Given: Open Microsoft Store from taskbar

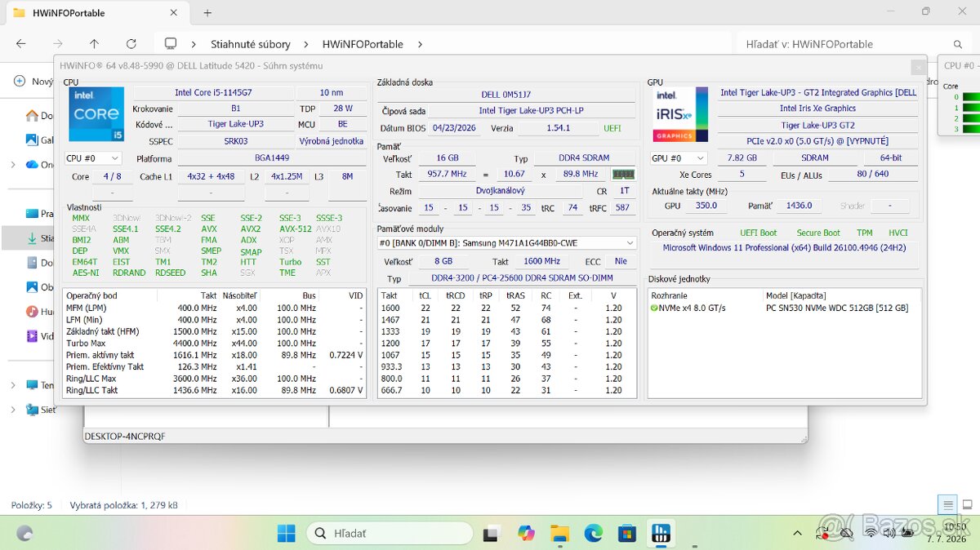Looking at the screenshot, I should point(626,533).
